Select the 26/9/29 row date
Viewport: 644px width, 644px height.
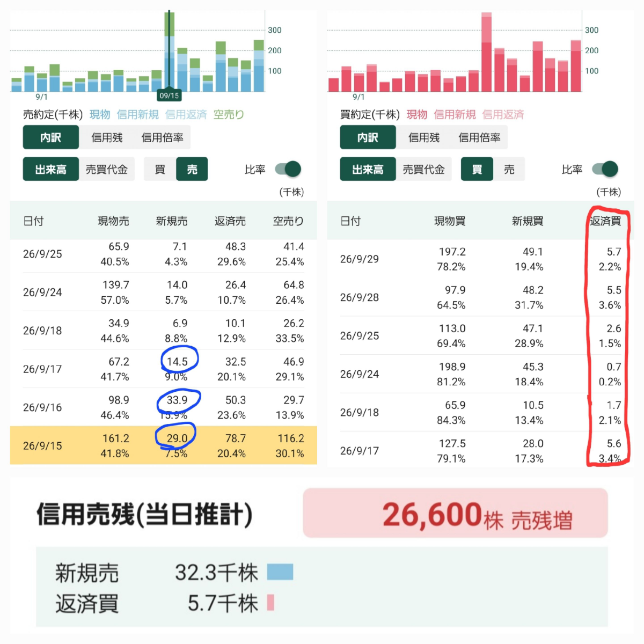coord(360,259)
